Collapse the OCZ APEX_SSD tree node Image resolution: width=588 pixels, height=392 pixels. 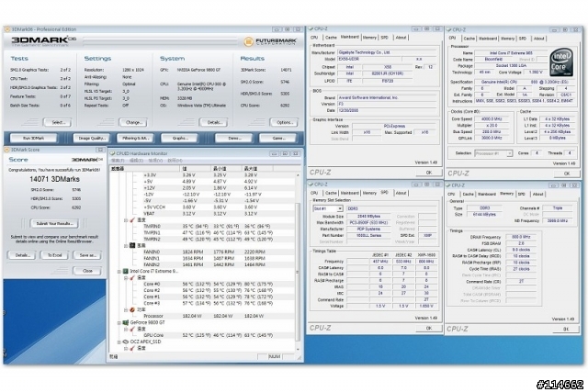coord(119,342)
